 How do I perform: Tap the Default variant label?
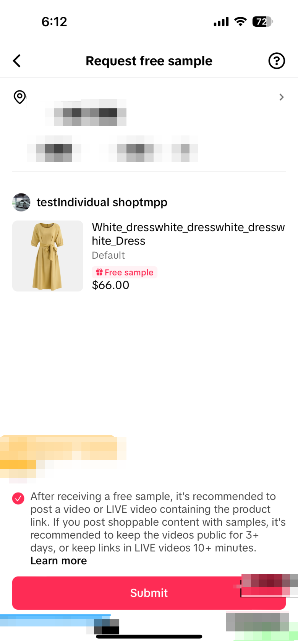(109, 255)
